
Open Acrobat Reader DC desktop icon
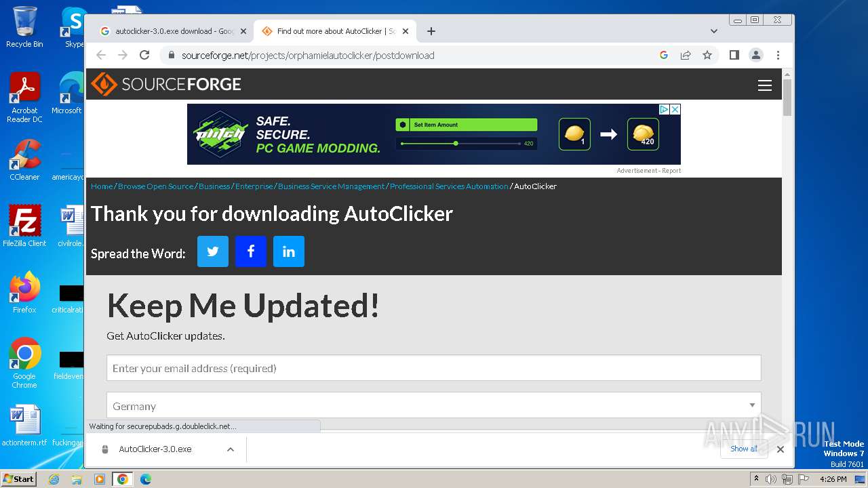click(x=24, y=98)
